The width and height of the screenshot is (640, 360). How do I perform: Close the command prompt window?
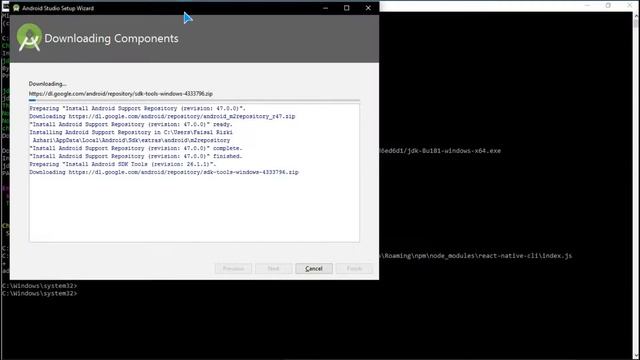pos(630,5)
